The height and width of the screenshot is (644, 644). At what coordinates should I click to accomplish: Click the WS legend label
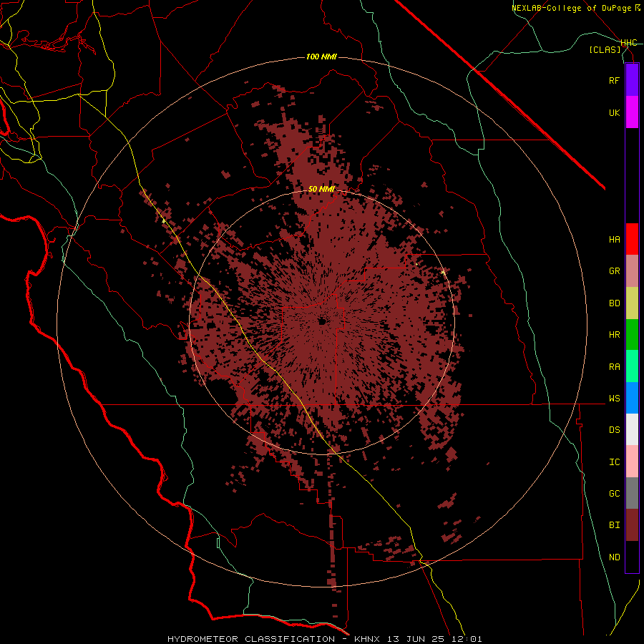[x=614, y=399]
